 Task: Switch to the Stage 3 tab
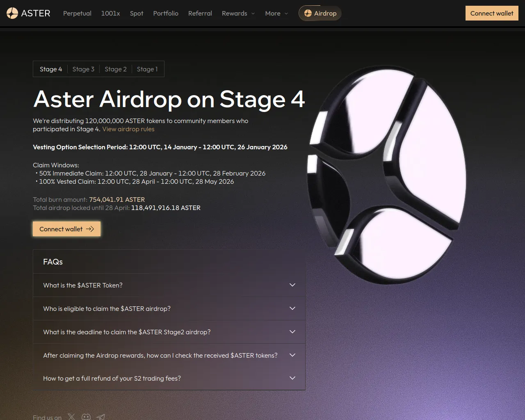pos(83,69)
